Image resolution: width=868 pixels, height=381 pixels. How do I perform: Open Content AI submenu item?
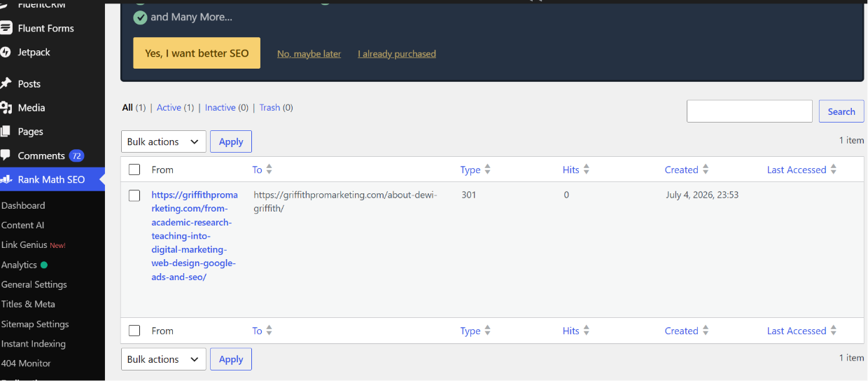[22, 225]
